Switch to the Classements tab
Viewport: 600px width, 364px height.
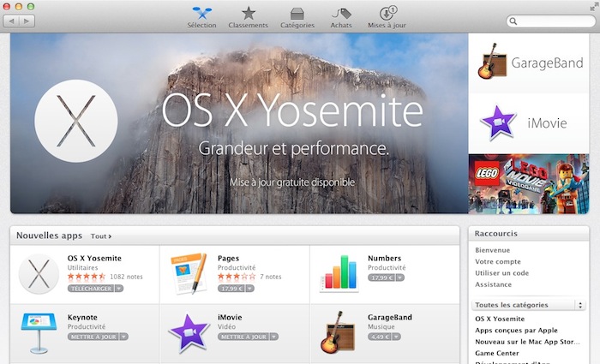(x=248, y=18)
